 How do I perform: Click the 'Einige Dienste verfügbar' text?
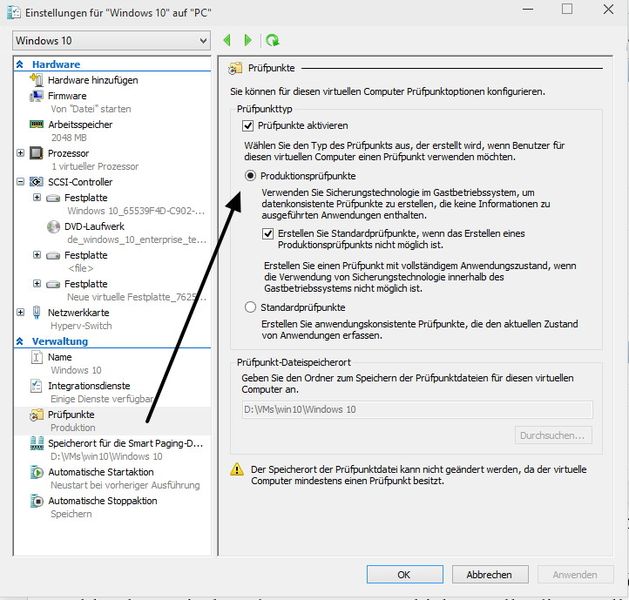coord(102,399)
